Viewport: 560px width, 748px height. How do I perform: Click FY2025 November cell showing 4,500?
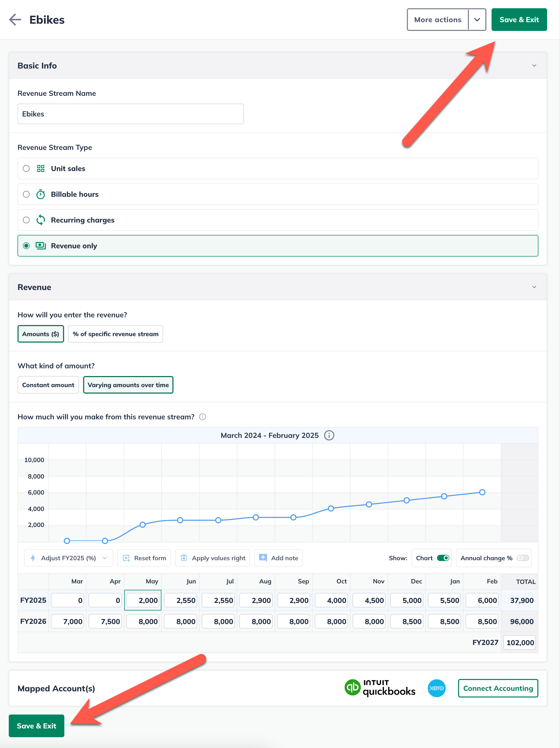tap(369, 601)
